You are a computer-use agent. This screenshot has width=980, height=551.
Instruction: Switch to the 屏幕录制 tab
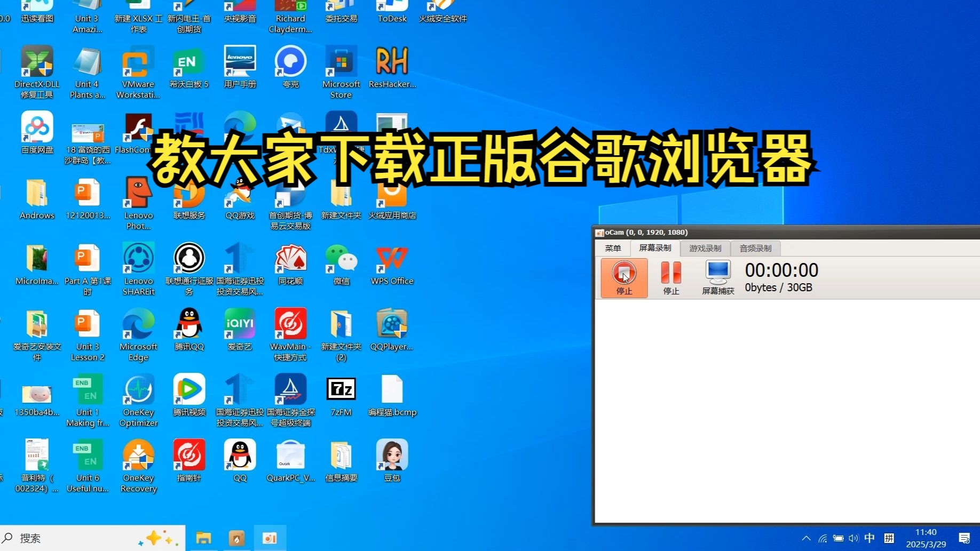coord(655,248)
